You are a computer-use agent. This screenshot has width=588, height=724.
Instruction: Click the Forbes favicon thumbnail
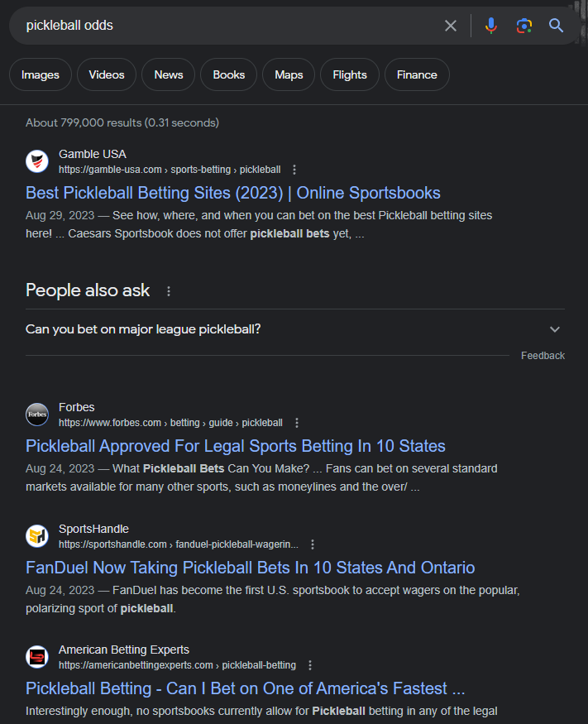(37, 415)
